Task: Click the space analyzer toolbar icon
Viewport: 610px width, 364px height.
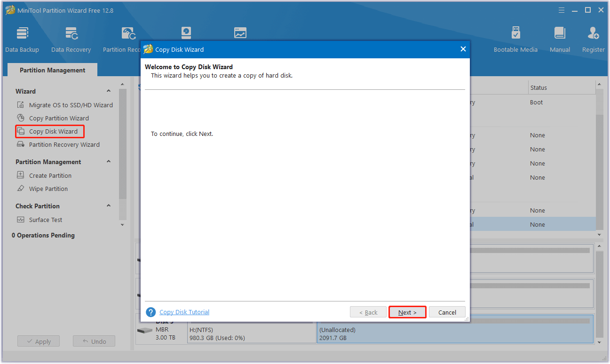Action: pos(240,32)
